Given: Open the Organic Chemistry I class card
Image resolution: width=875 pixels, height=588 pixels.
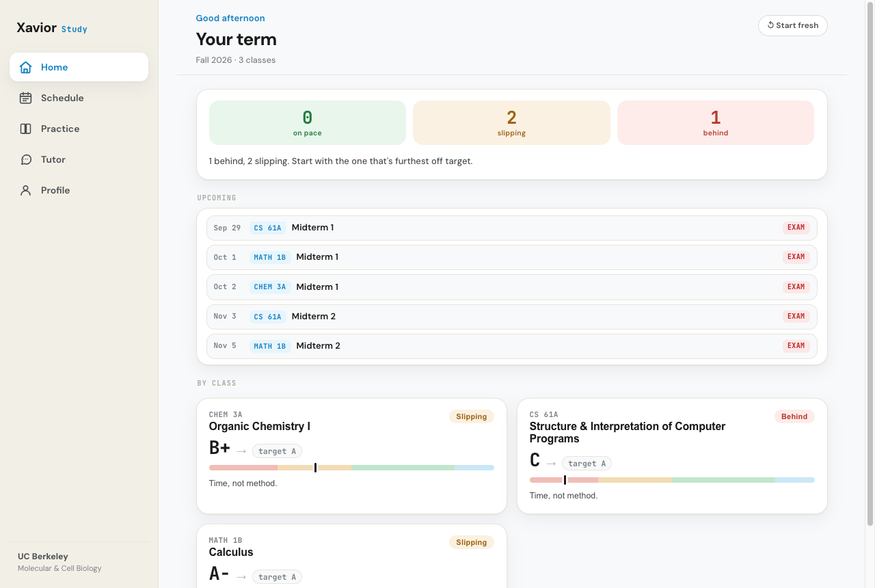Looking at the screenshot, I should click(x=351, y=456).
